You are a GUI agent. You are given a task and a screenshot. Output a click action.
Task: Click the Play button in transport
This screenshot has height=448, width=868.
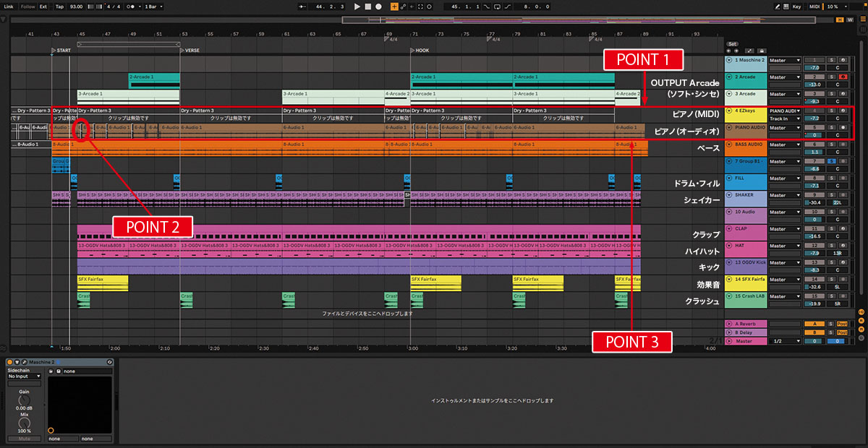point(357,7)
